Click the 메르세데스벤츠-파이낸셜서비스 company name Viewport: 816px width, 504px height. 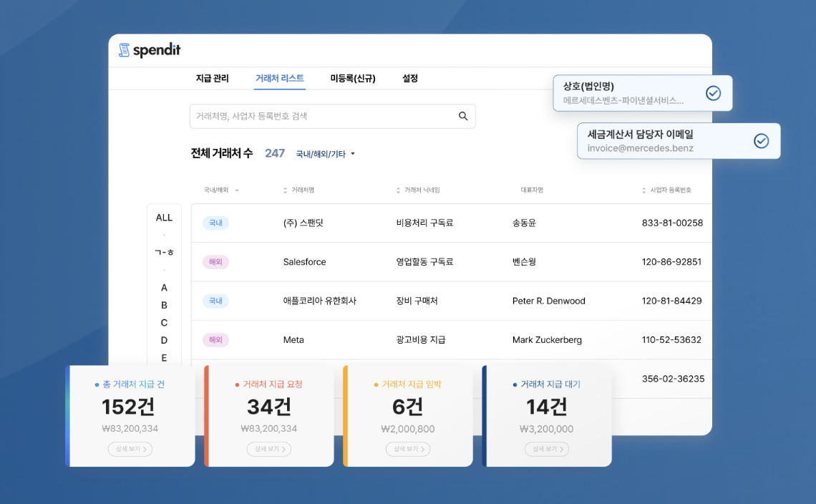(623, 100)
